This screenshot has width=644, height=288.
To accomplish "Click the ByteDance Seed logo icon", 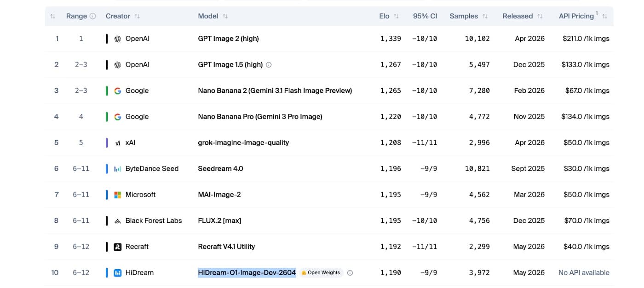I will coord(118,169).
